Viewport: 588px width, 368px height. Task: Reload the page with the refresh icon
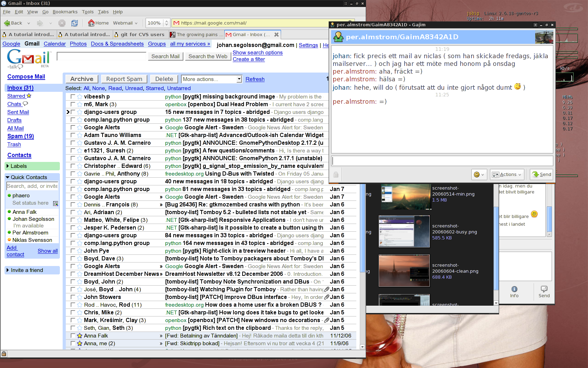pyautogui.click(x=75, y=23)
